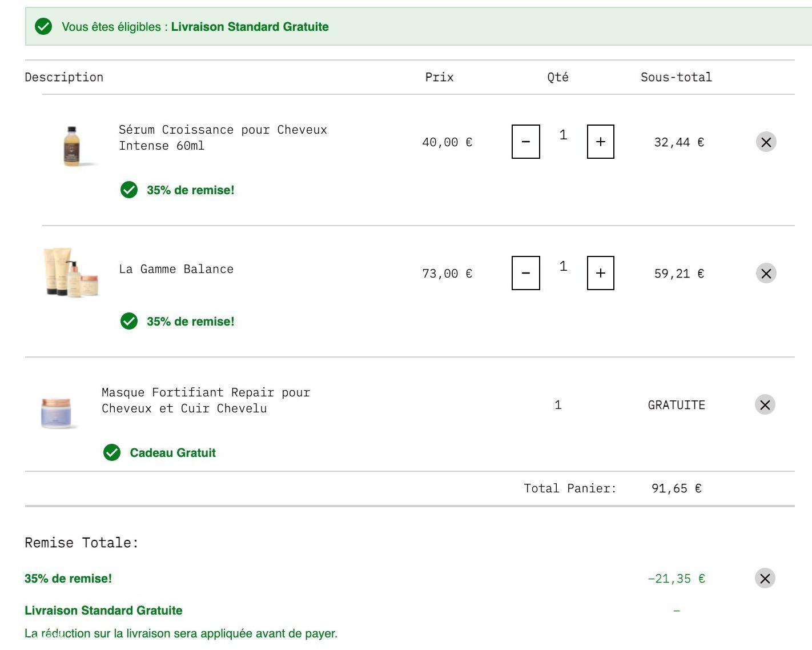The height and width of the screenshot is (650, 812).
Task: Click Masque Fortifiant Repair jar thumbnail
Action: [57, 412]
